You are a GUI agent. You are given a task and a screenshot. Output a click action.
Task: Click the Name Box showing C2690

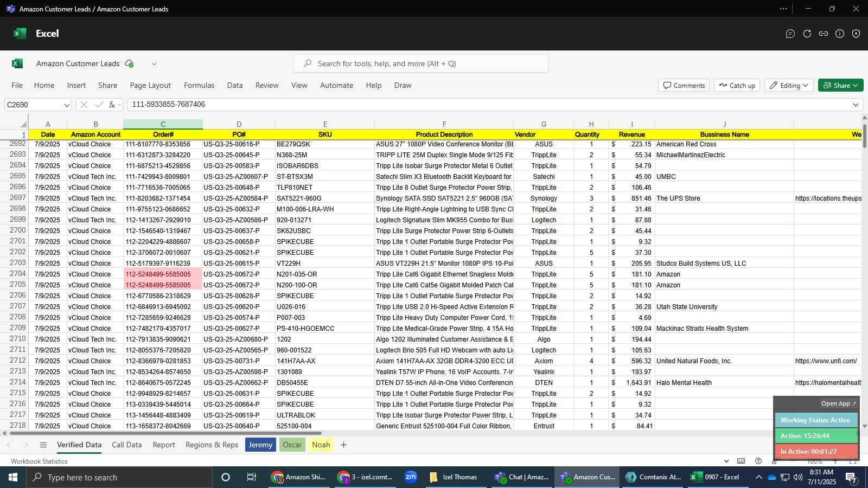(x=33, y=105)
